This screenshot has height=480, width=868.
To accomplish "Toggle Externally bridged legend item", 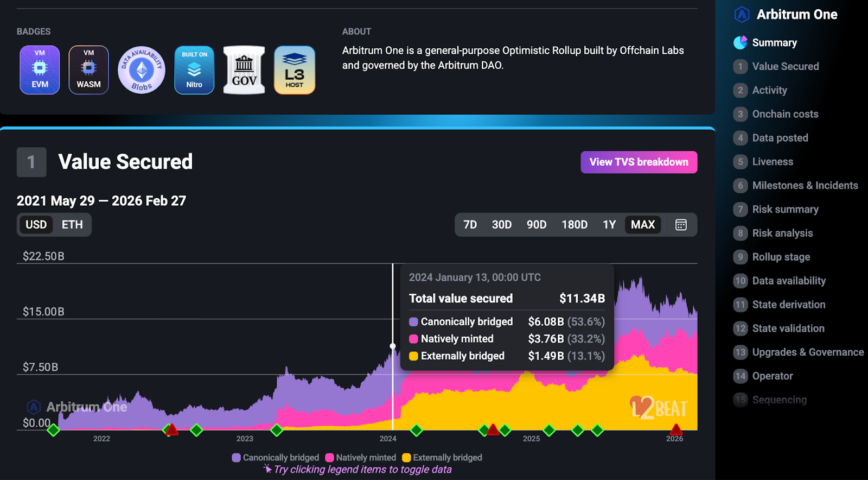I will click(x=442, y=458).
